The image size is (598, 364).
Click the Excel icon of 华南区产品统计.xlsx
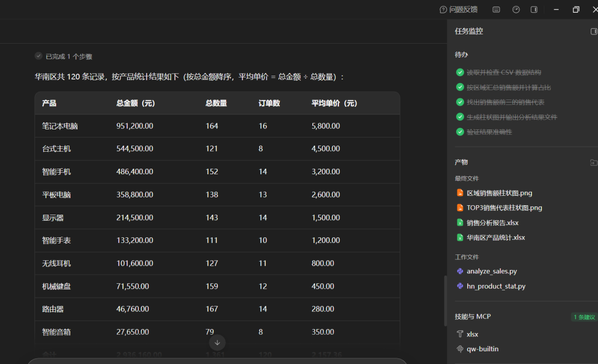[460, 237]
